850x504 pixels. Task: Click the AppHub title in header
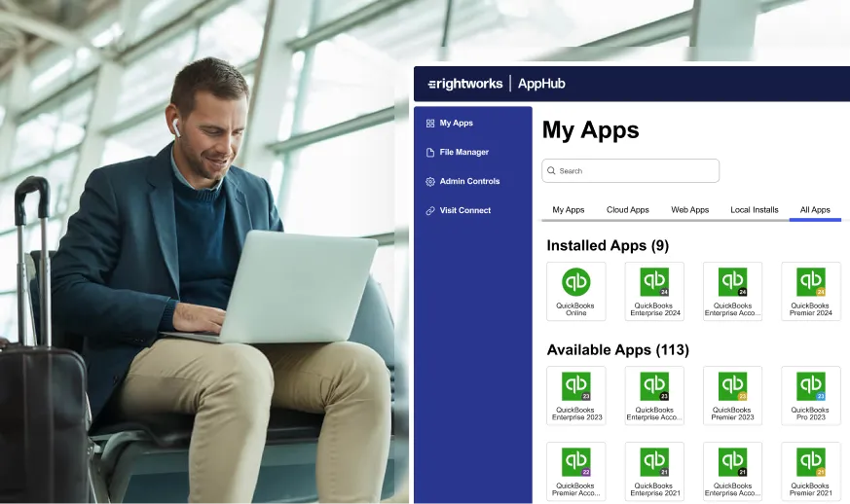[541, 84]
